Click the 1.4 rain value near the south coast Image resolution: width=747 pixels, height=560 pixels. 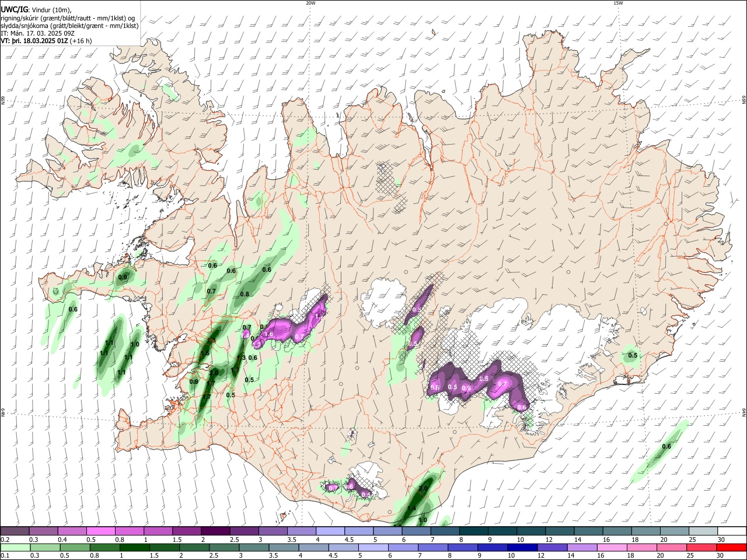coord(411,509)
